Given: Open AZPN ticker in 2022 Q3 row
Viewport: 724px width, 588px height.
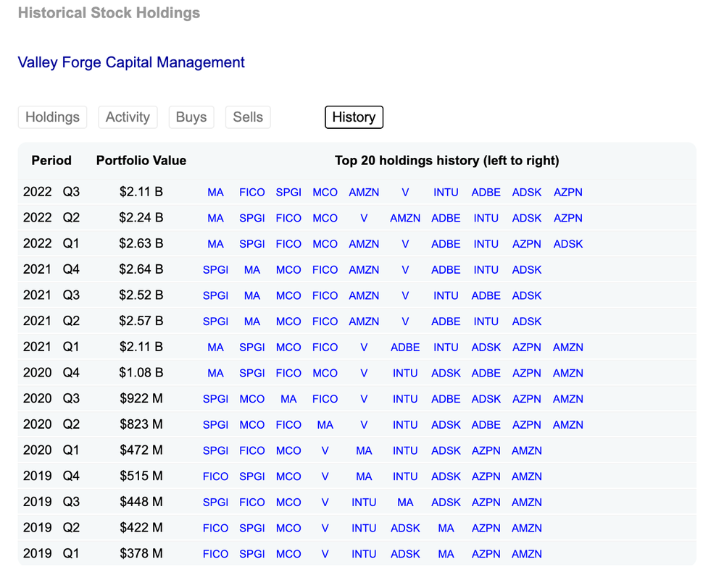Looking at the screenshot, I should [567, 193].
